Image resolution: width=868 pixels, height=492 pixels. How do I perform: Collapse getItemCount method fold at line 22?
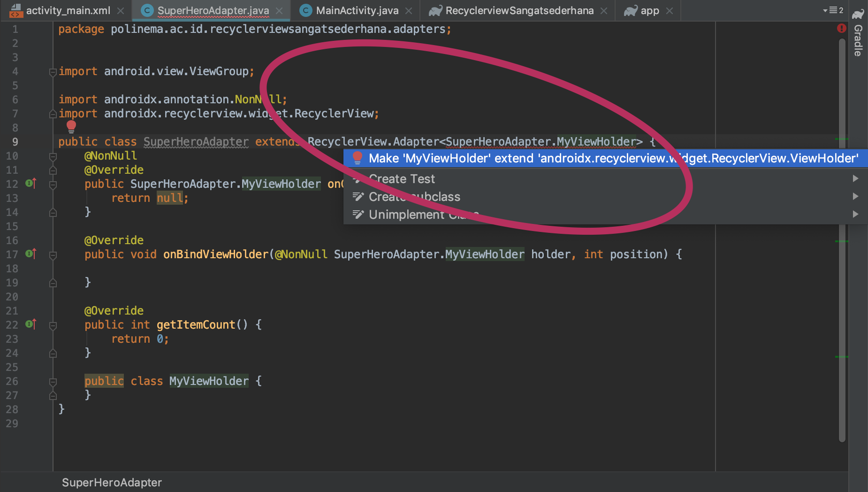point(53,325)
